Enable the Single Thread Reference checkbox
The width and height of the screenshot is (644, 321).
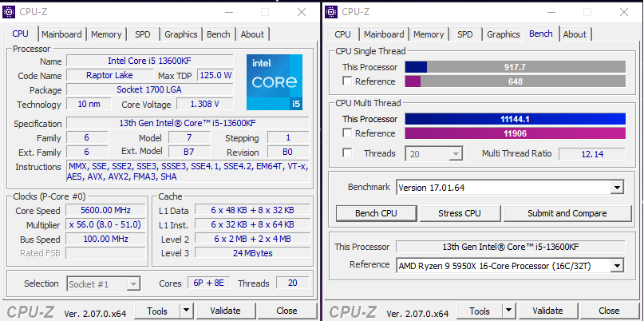347,81
